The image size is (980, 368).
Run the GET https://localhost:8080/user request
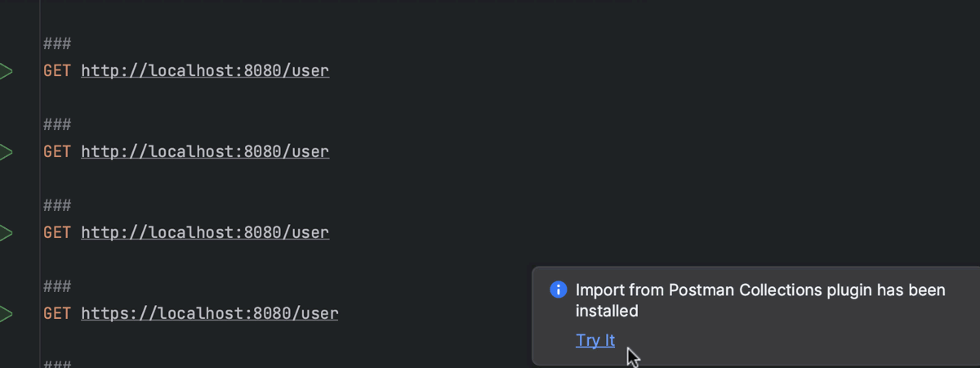[x=6, y=314]
